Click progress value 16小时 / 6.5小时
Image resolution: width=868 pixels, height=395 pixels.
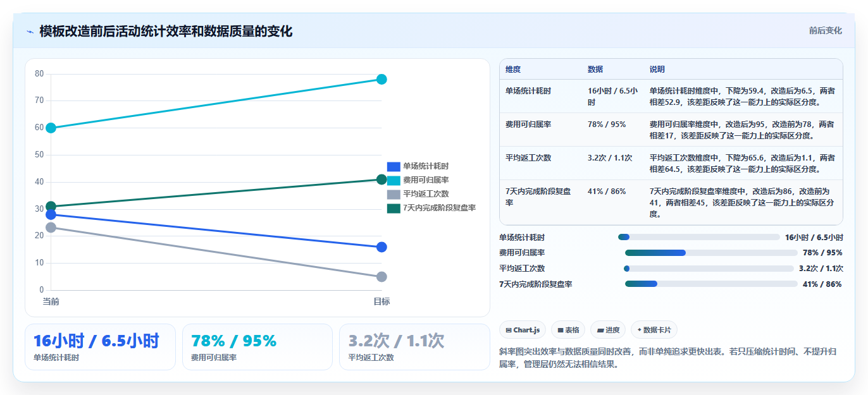pyautogui.click(x=814, y=238)
